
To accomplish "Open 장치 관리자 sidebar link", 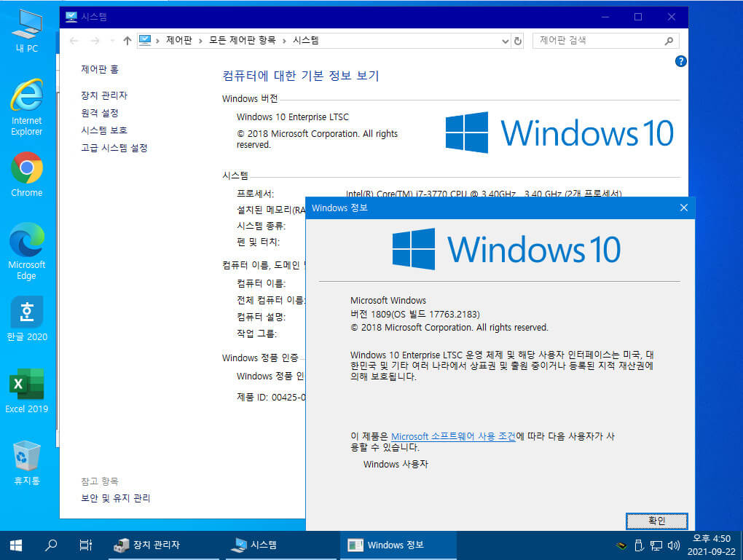I will [x=104, y=95].
